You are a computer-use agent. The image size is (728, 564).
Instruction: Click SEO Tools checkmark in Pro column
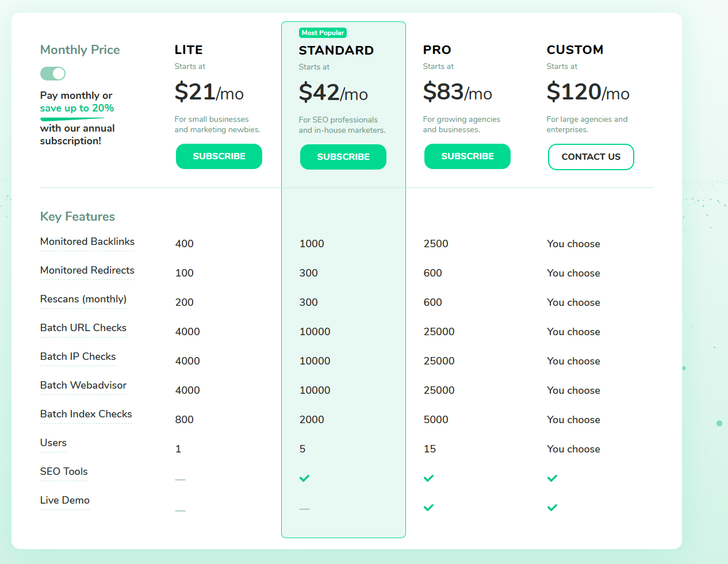pyautogui.click(x=428, y=478)
